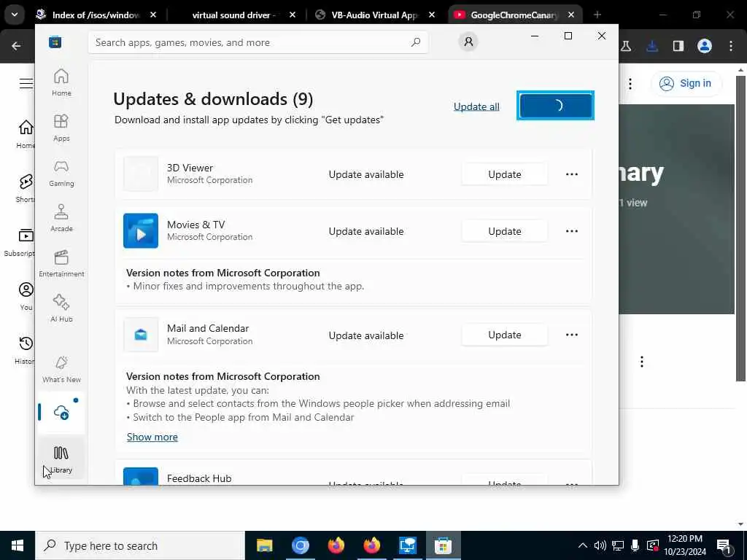Open more options for Mail and Calendar

tap(572, 335)
